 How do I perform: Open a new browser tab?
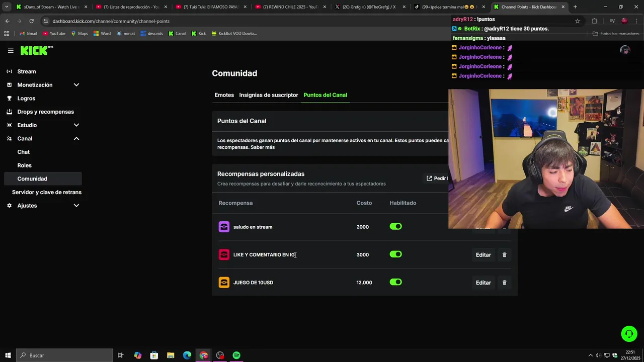coord(575,7)
